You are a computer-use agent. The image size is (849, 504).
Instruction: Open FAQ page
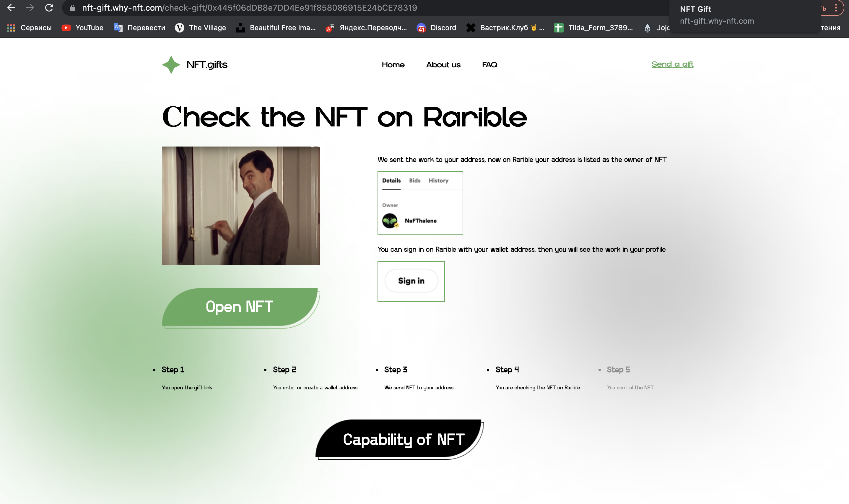pyautogui.click(x=489, y=64)
